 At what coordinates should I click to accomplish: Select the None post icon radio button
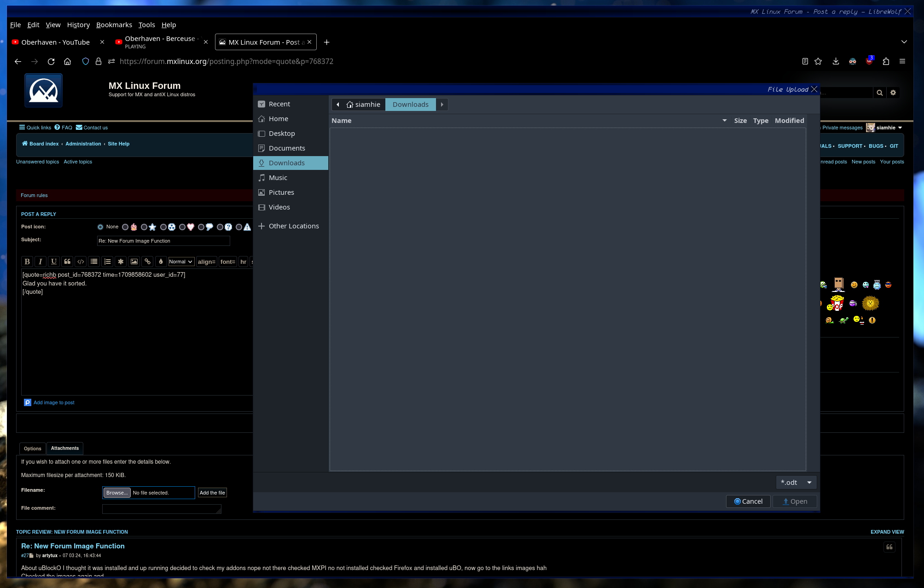coord(100,227)
